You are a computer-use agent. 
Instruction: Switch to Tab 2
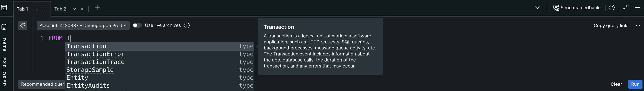click(60, 9)
